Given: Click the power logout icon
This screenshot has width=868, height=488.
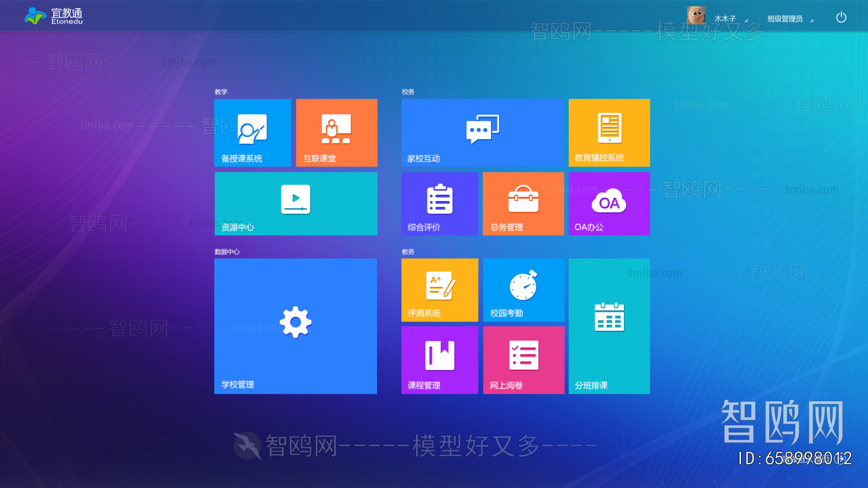Looking at the screenshot, I should (841, 17).
